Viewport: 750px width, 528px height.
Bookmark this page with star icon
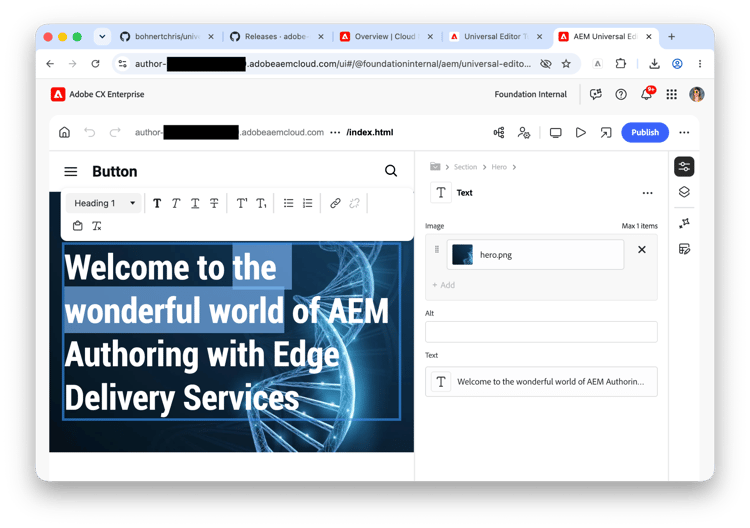click(x=566, y=64)
